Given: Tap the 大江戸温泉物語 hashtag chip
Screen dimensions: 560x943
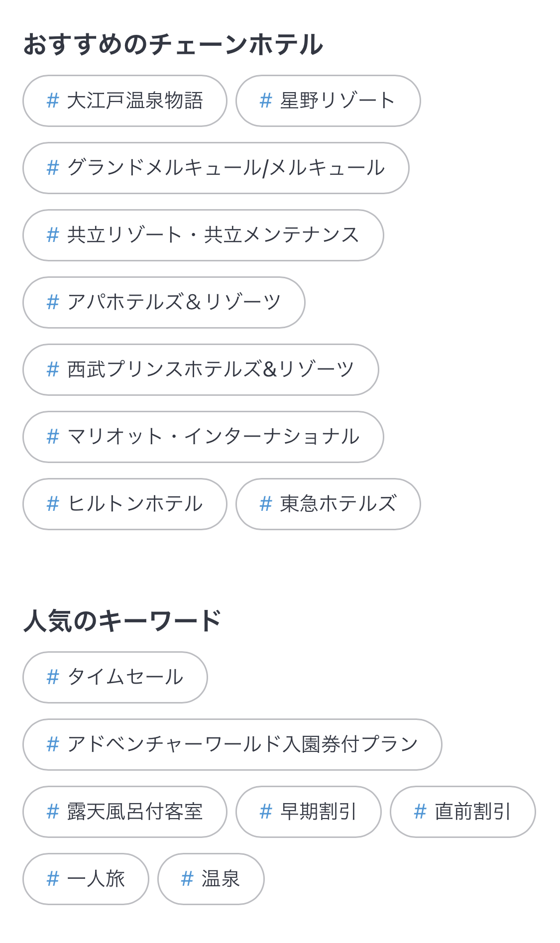Looking at the screenshot, I should tap(124, 101).
